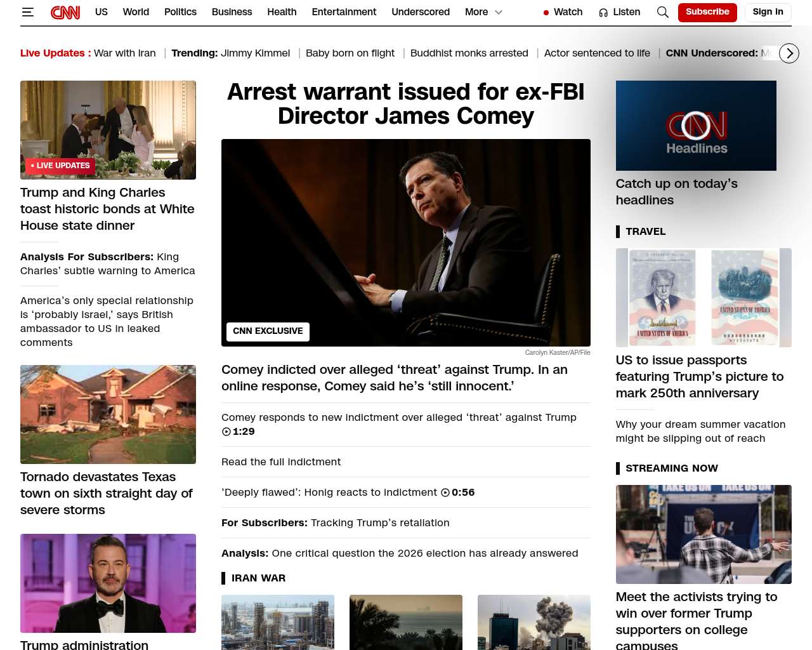
Task: Open Catch up on today's headlines
Action: point(677,192)
